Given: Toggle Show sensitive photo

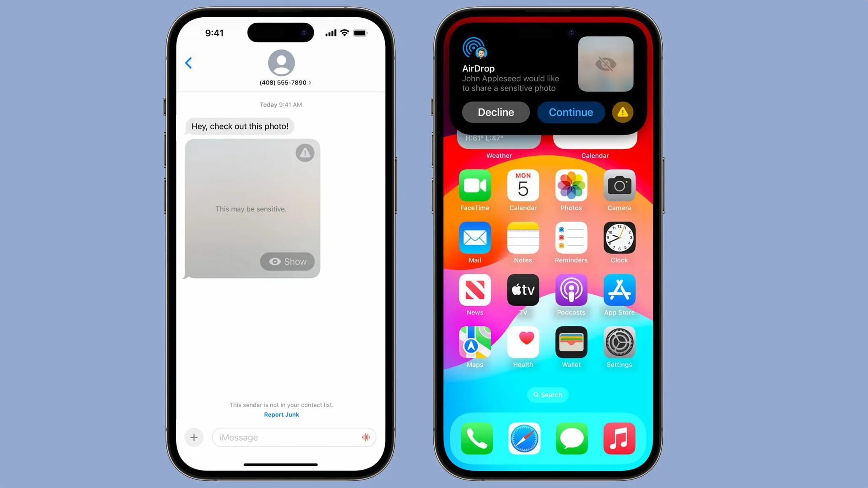Looking at the screenshot, I should [x=288, y=262].
